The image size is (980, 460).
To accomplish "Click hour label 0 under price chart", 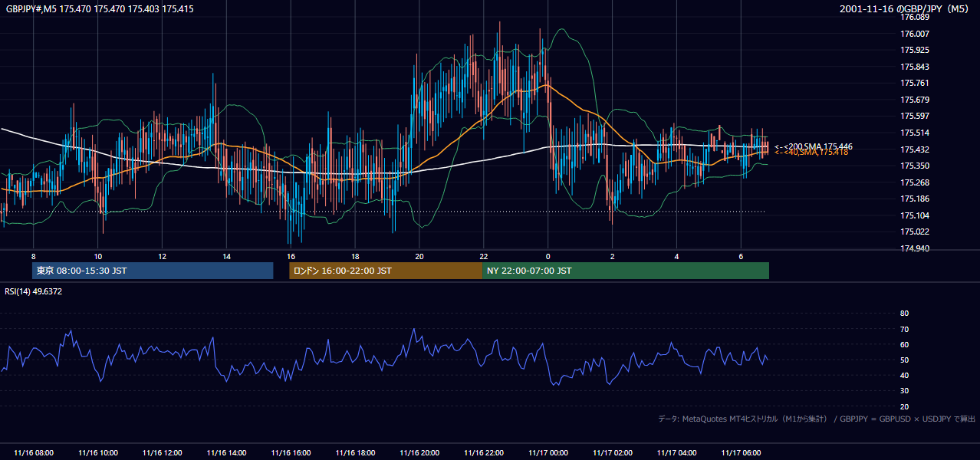I will (x=548, y=256).
